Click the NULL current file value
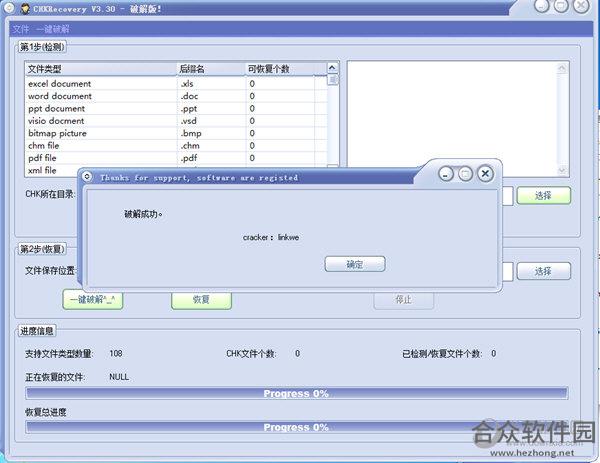This screenshot has height=463, width=600. (119, 377)
